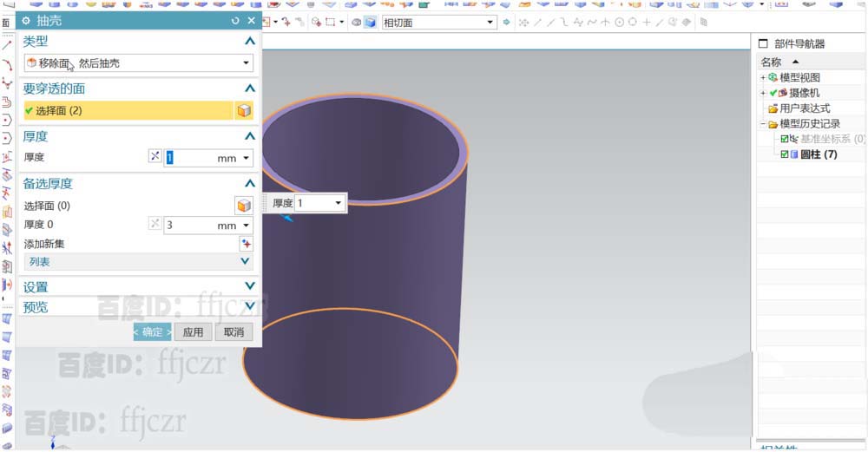Screen dimensions: 868x452
Task: Collapse the 厚度 section
Action: [x=250, y=136]
